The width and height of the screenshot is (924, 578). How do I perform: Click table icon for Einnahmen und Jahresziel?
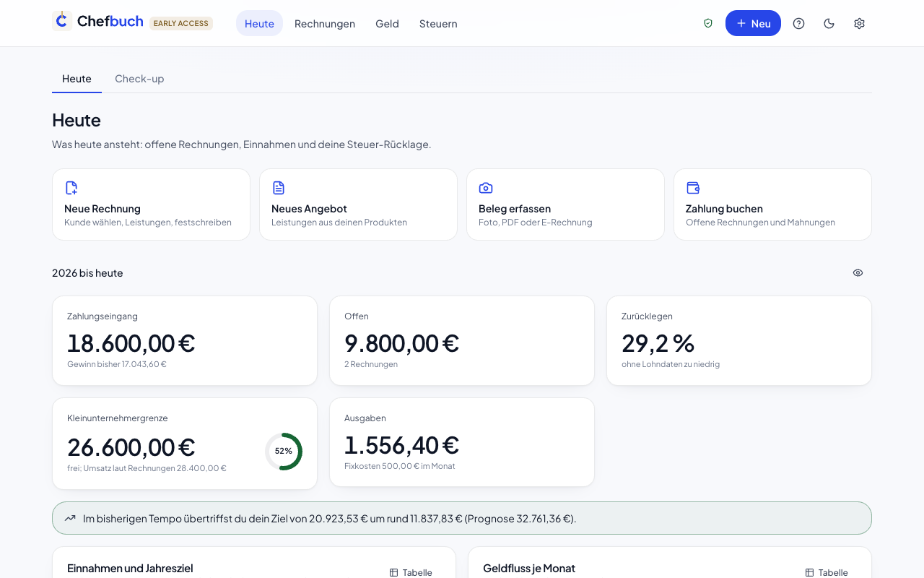[x=393, y=572]
